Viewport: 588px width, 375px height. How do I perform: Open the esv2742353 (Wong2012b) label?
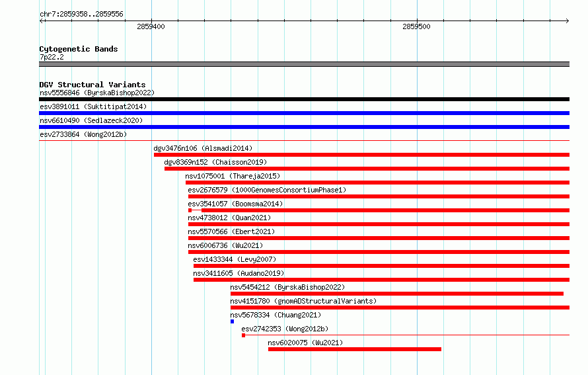285,329
